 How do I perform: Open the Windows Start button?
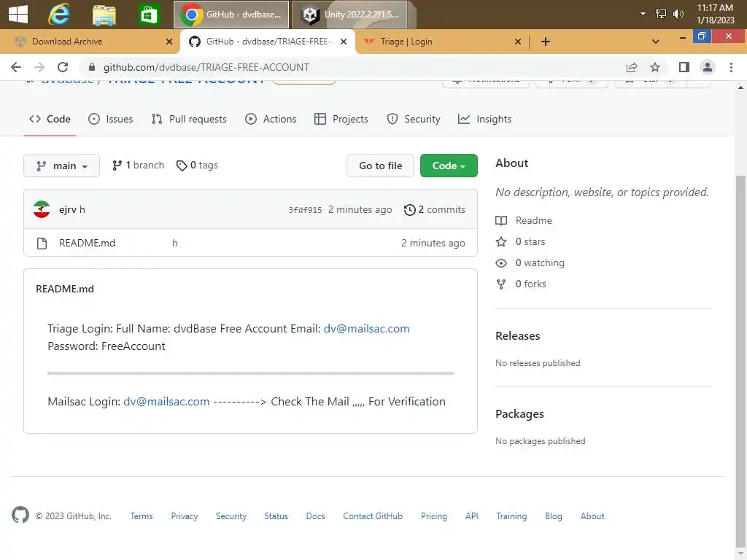coord(18,15)
